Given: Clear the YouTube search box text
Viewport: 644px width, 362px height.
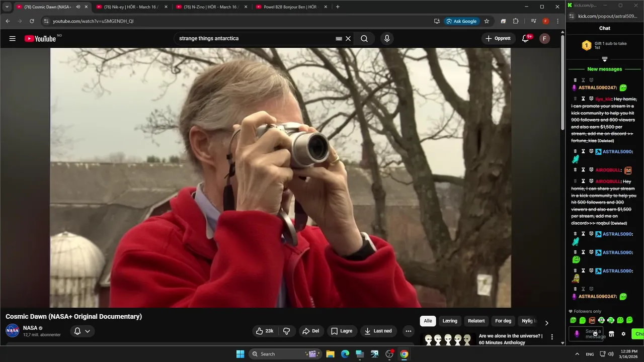Looking at the screenshot, I should (348, 39).
